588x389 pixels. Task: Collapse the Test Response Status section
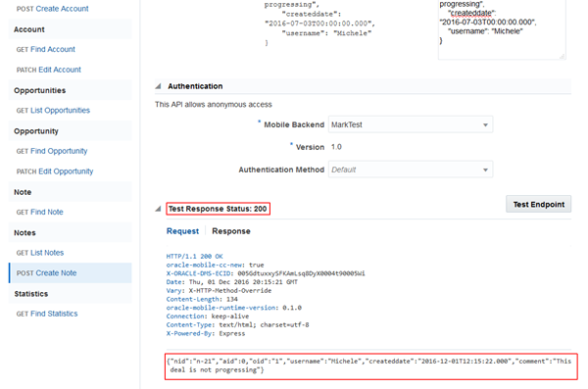click(x=158, y=209)
